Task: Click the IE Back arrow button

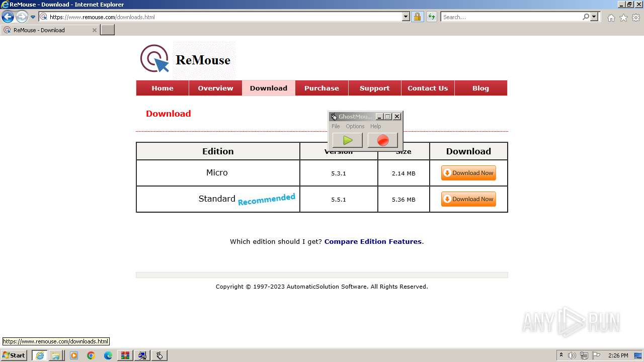Action: (8, 17)
